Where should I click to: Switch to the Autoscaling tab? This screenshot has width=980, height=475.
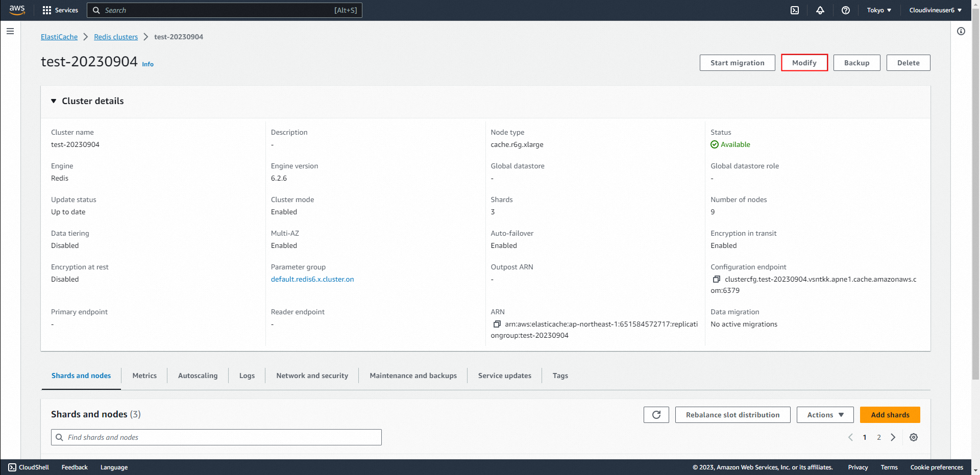tap(198, 376)
